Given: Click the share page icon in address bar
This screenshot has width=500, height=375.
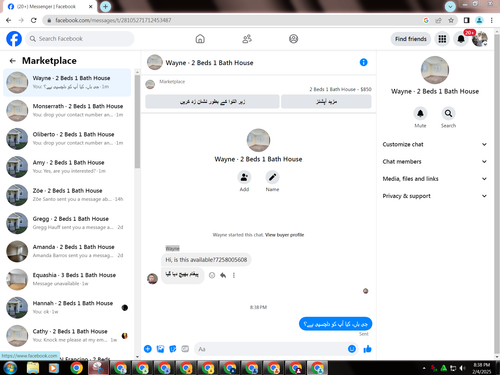Looking at the screenshot, I should 438,20.
